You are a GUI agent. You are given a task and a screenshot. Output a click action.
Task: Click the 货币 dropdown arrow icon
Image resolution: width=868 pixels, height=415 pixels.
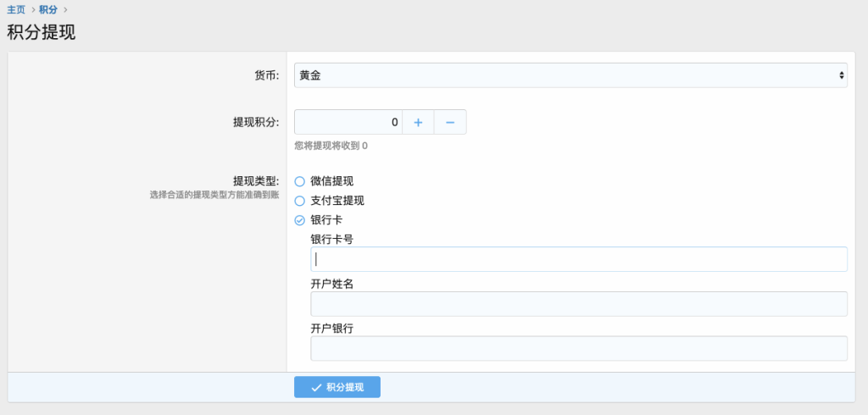pyautogui.click(x=842, y=75)
